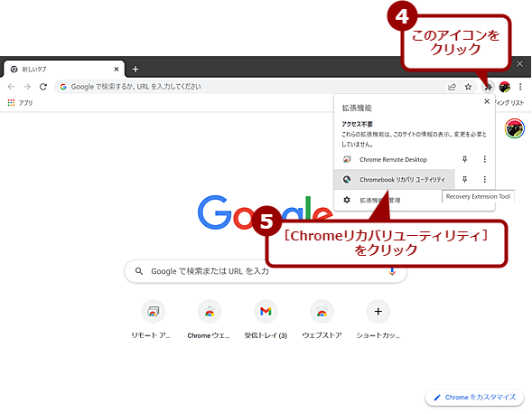This screenshot has width=532, height=414.
Task: Open the Chrome ウェ... shortcut tile
Action: pyautogui.click(x=210, y=319)
